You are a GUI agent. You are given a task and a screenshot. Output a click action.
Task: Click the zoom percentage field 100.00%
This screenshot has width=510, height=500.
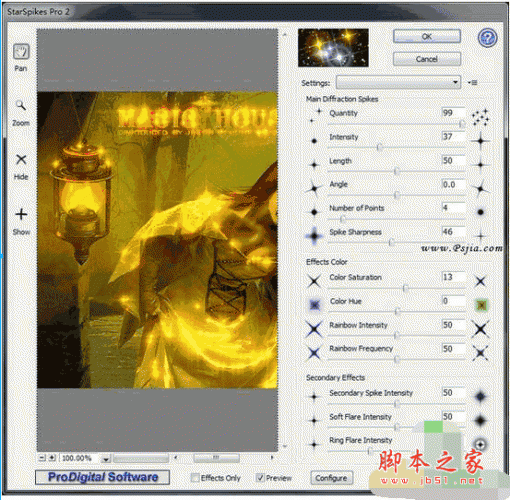point(80,458)
